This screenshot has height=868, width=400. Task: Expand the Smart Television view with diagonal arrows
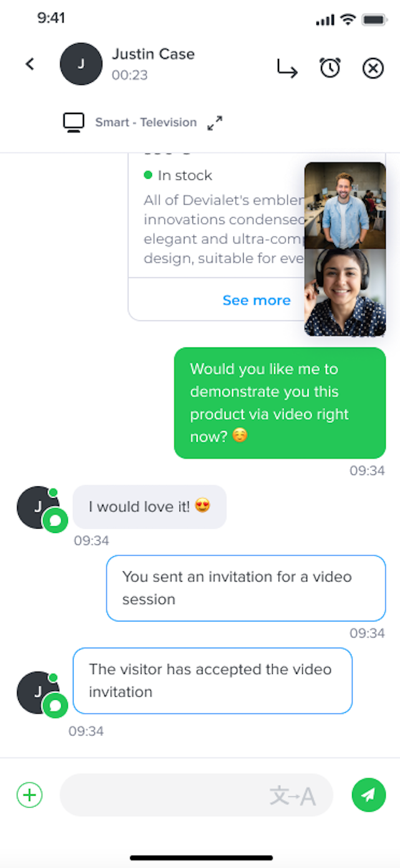tap(214, 123)
